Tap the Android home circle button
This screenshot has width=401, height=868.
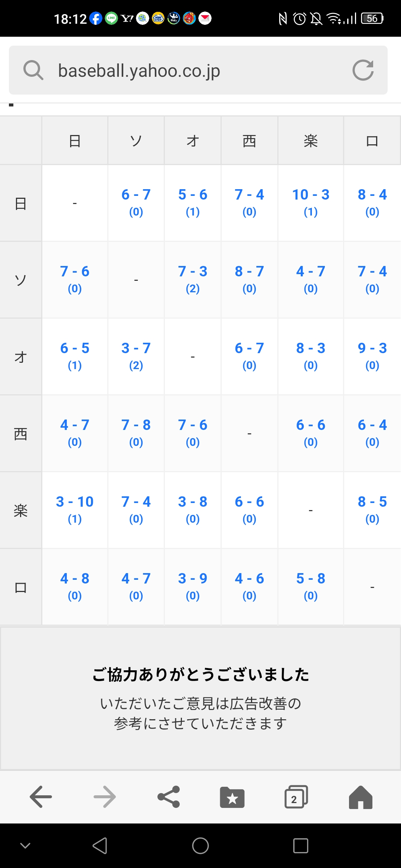(x=200, y=846)
